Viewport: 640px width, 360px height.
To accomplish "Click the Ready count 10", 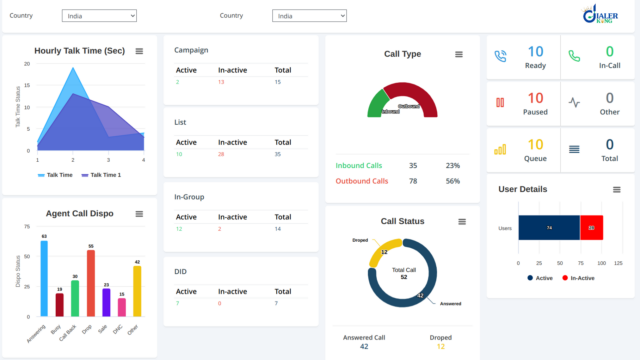I will 536,51.
